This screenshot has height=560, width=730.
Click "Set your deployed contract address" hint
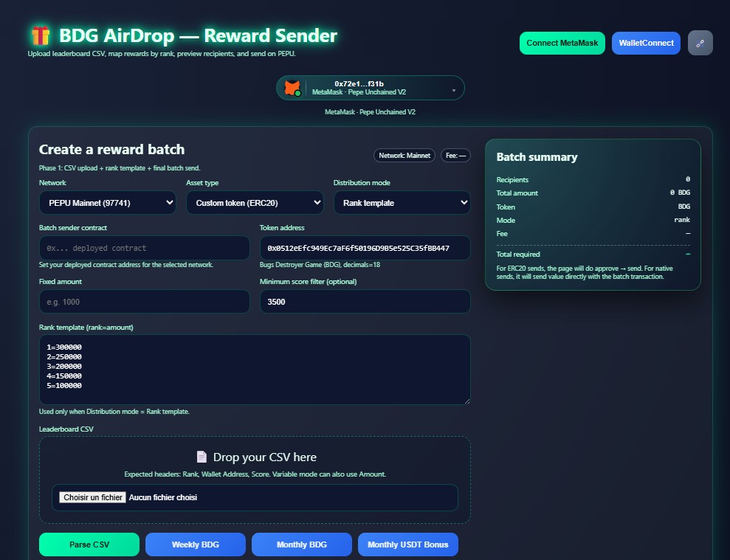(x=126, y=265)
